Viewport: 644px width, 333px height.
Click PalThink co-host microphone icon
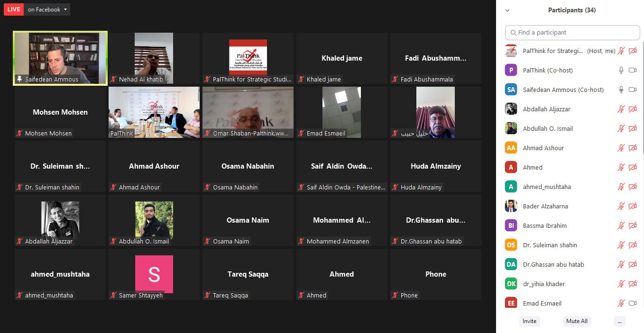621,70
